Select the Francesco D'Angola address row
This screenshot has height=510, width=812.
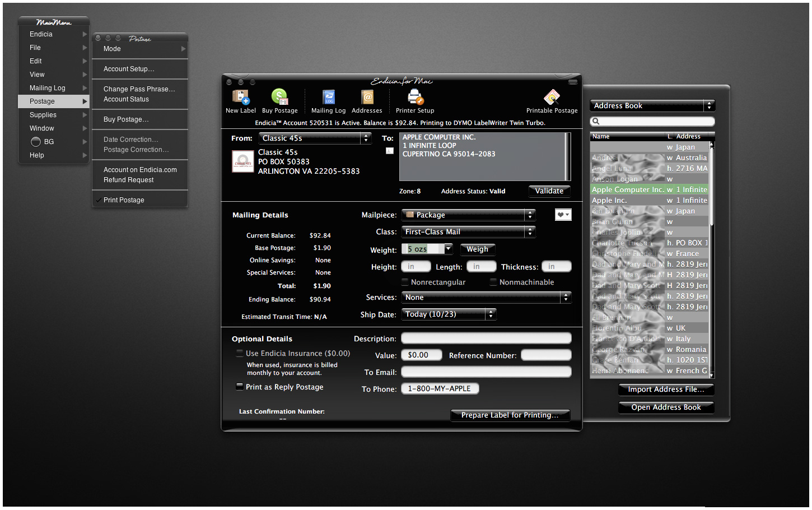(650, 339)
